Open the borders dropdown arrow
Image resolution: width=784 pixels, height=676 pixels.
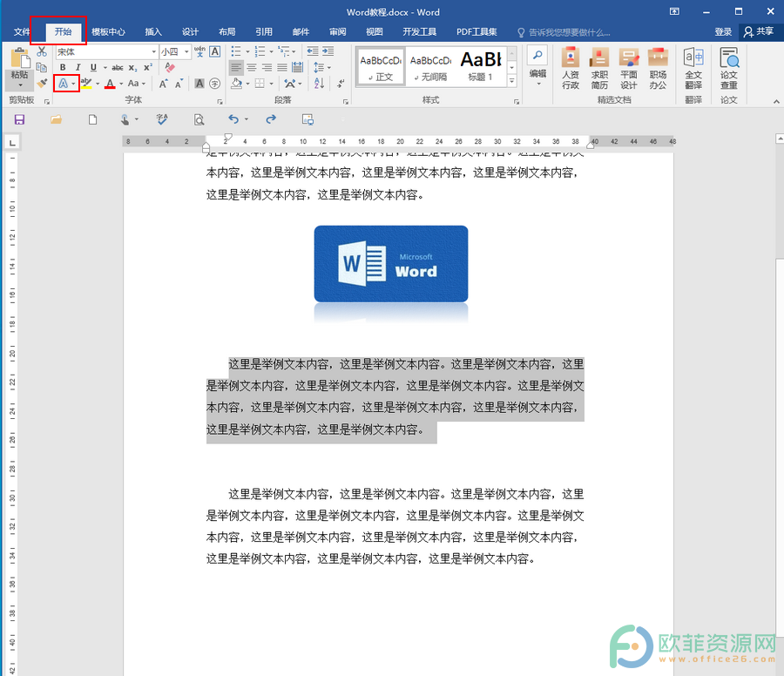tap(272, 84)
